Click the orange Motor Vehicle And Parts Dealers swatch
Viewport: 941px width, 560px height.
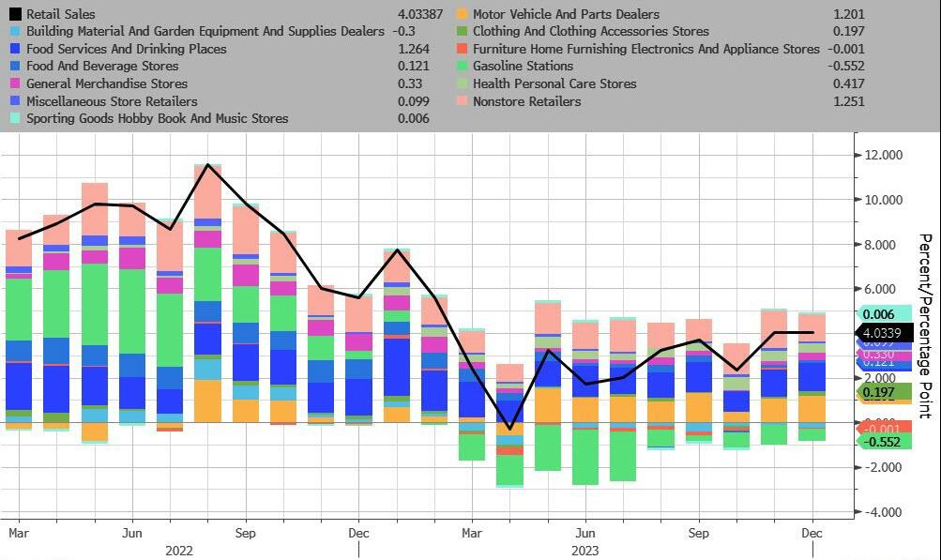(461, 15)
